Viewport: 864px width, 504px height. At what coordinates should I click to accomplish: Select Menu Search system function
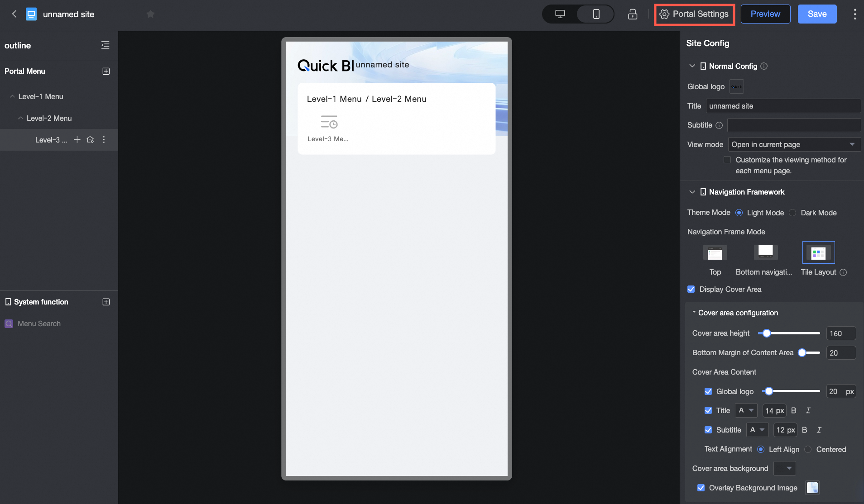tap(39, 323)
